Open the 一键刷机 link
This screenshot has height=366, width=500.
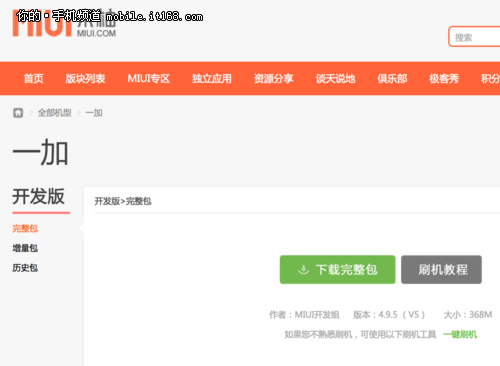[460, 334]
